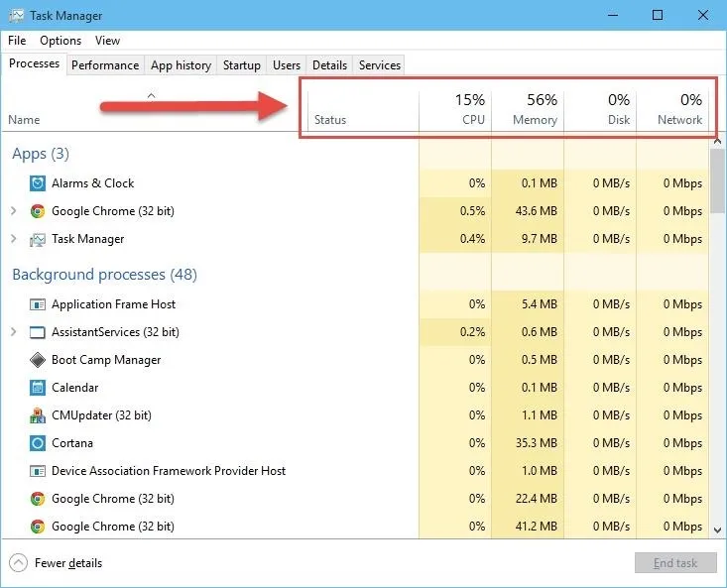Click the Task Manager title bar icon

coord(16,15)
